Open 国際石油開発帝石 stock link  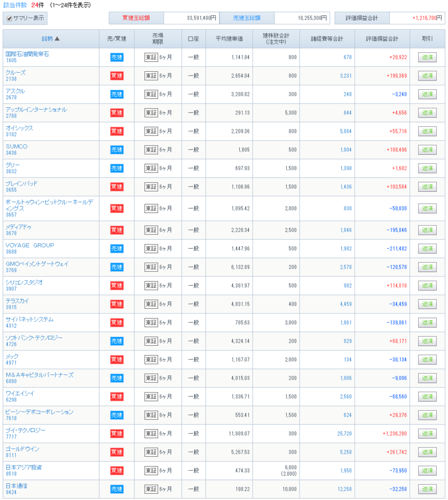coord(27,54)
